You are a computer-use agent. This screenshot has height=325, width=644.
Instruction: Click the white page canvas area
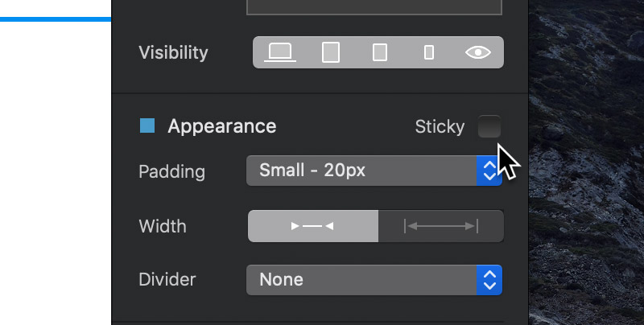56,172
